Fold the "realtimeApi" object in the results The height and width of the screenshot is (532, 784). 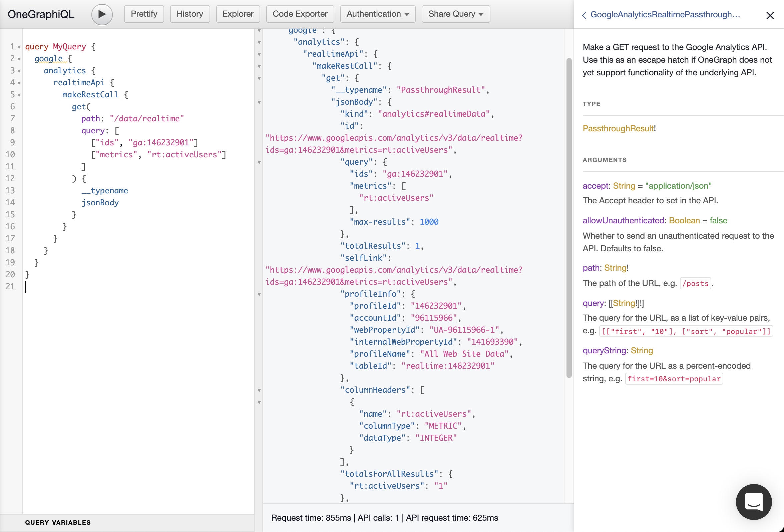[260, 54]
